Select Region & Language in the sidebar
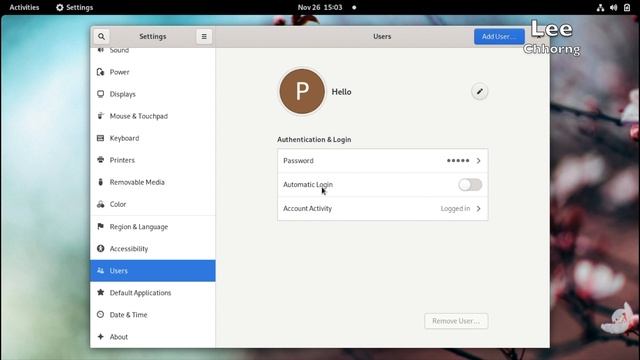640x360 pixels. click(153, 227)
